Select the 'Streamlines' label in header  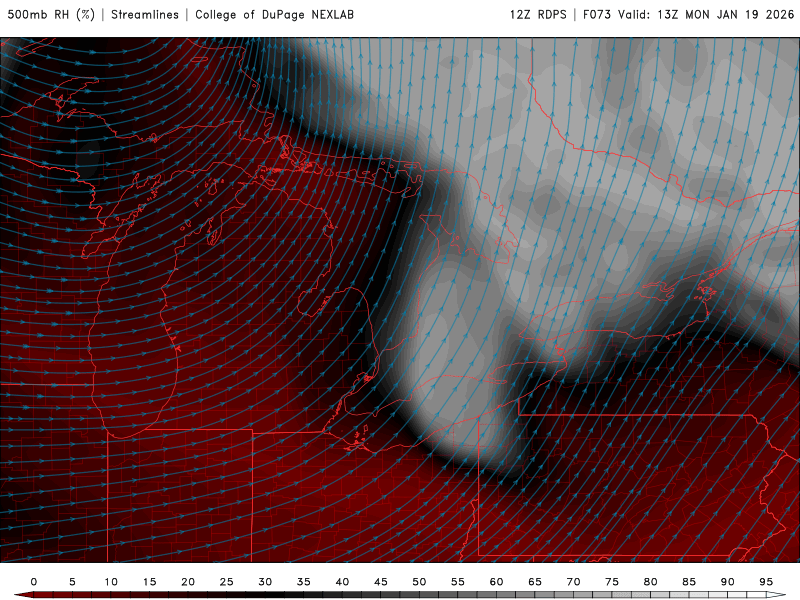point(145,15)
